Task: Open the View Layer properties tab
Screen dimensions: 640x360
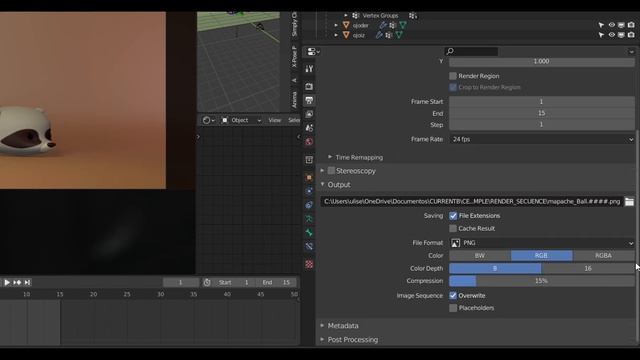Action: (x=309, y=114)
